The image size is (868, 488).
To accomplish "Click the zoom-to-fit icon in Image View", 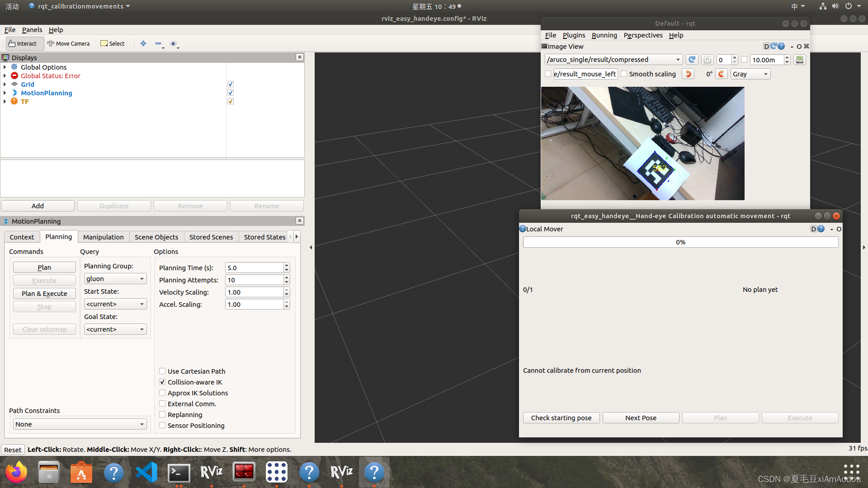I will coord(708,60).
